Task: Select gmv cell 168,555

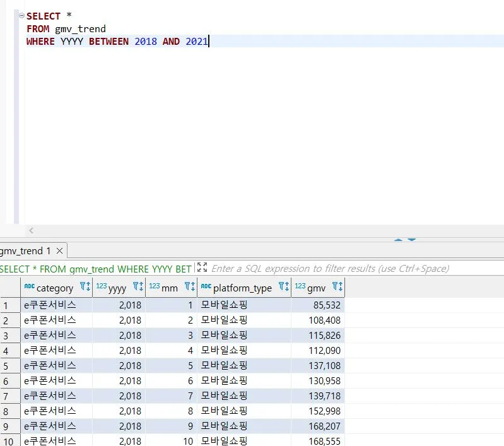Action: pyautogui.click(x=318, y=441)
